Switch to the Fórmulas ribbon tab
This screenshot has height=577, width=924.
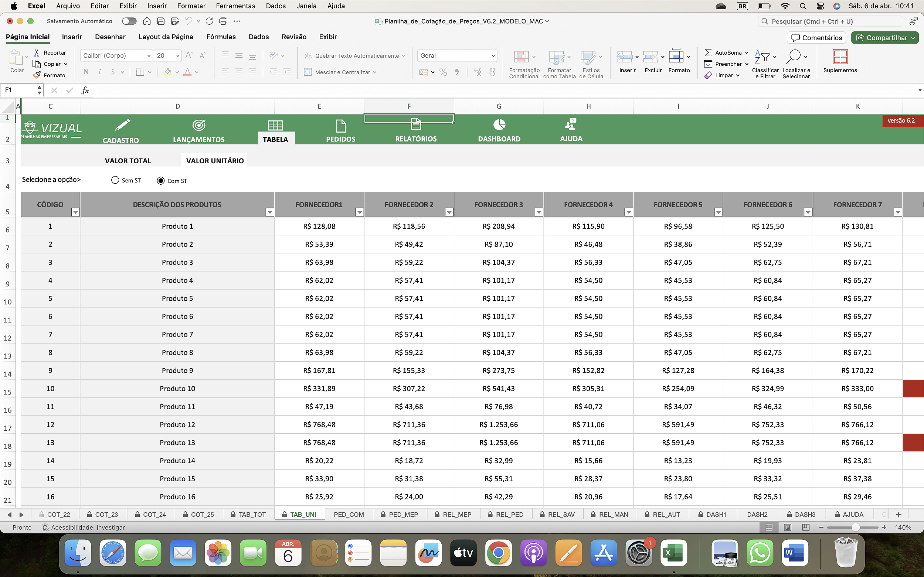(x=221, y=37)
